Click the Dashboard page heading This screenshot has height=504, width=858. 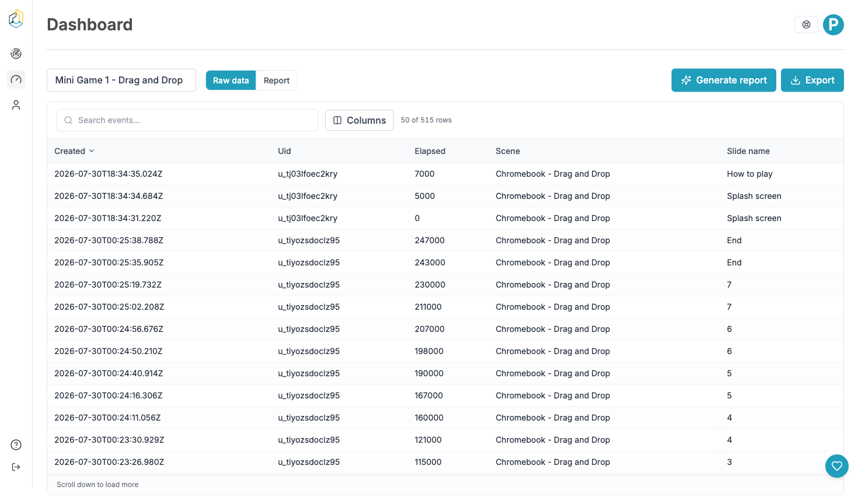90,24
